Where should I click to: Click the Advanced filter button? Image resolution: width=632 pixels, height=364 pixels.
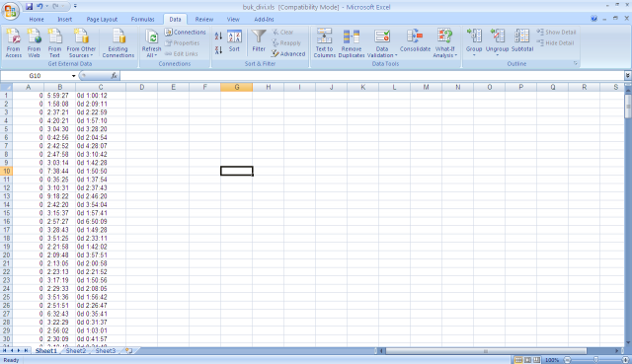(288, 53)
